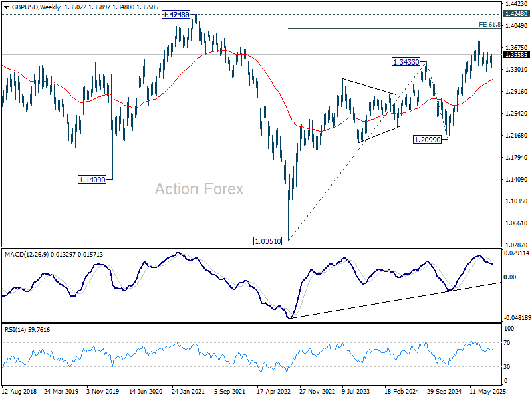Click the 1.42480 price tag on the axis
The width and height of the screenshot is (532, 399).
coord(517,14)
